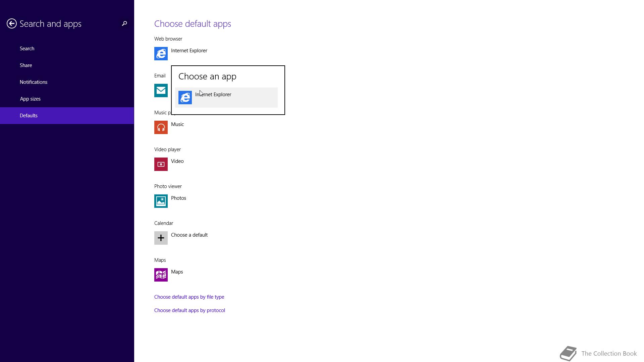Click the Video player category label
The image size is (644, 362).
click(x=167, y=149)
